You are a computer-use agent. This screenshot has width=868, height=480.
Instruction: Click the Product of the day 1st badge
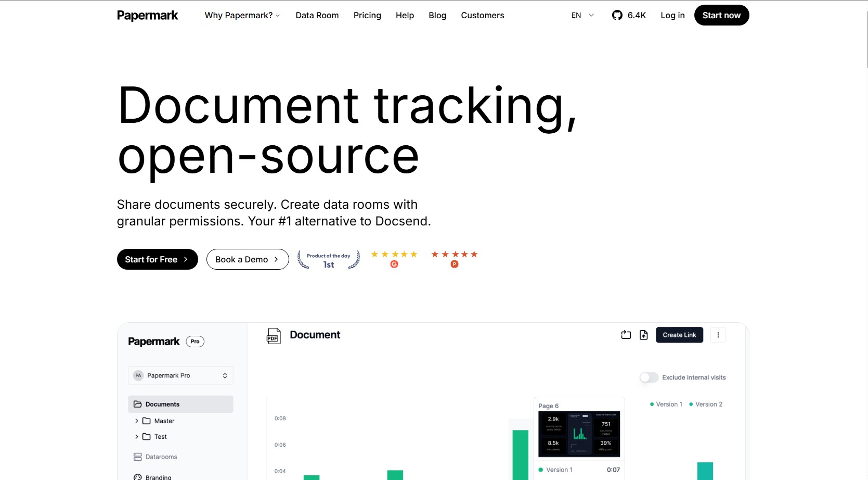[x=329, y=259]
